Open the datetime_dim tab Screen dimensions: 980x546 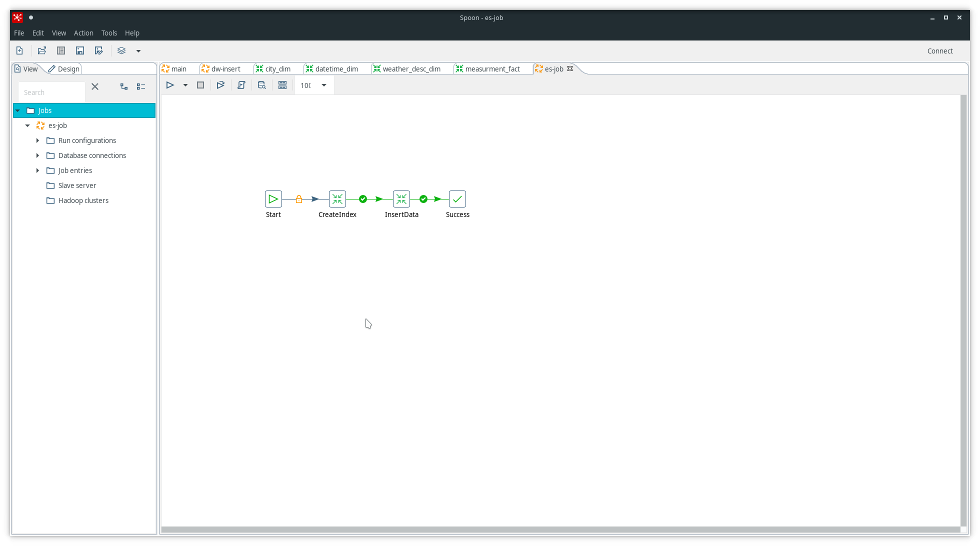tap(332, 69)
